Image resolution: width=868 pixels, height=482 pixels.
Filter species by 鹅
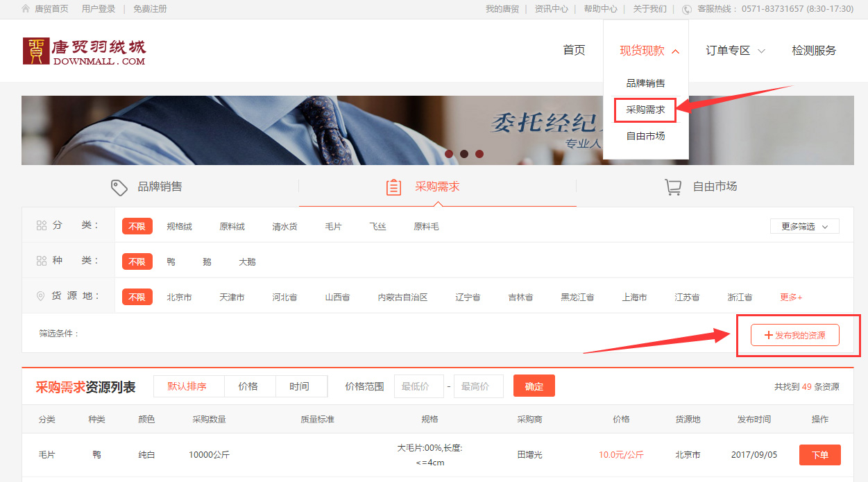207,261
